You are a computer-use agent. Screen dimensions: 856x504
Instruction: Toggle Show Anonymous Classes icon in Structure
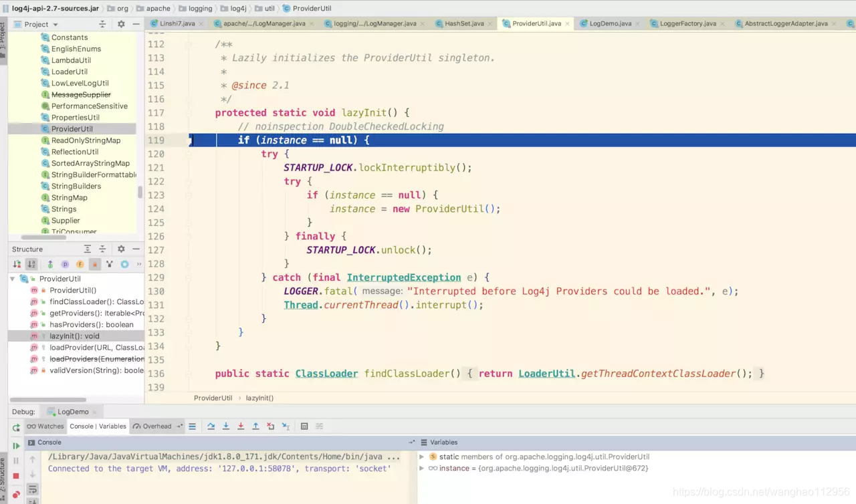coord(110,265)
